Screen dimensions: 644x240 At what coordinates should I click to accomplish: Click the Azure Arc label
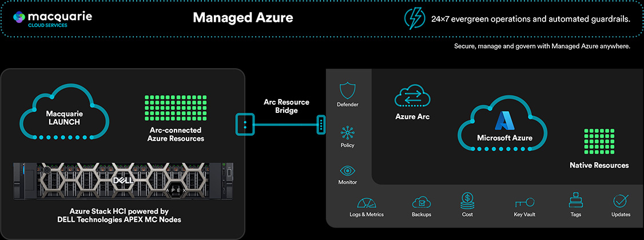[x=412, y=116]
